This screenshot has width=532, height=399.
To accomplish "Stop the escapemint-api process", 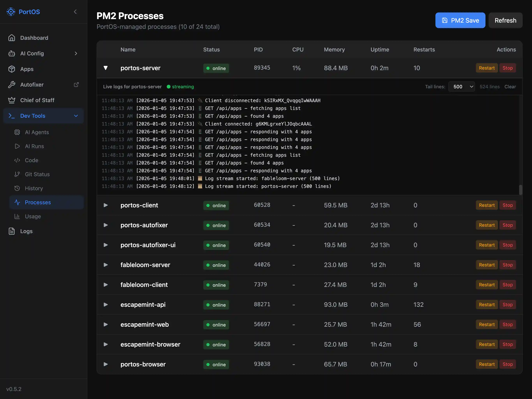I will [x=507, y=304].
